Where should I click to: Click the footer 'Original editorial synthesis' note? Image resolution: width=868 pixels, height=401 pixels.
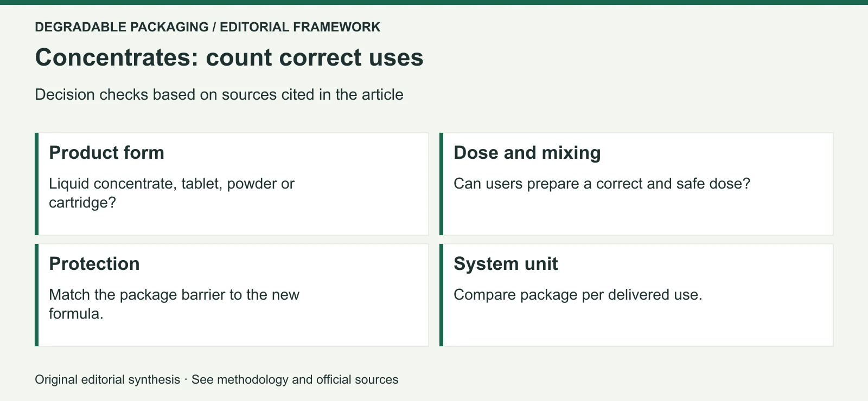107,379
